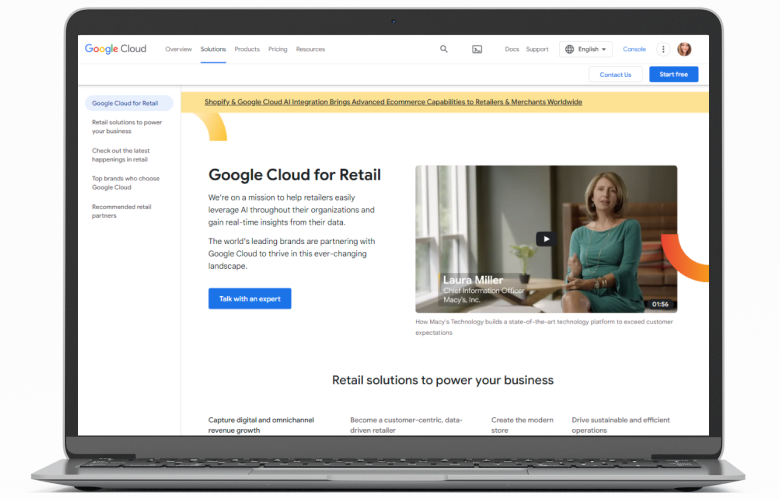Click the Google Cloud logo
This screenshot has width=780, height=500.
point(115,49)
